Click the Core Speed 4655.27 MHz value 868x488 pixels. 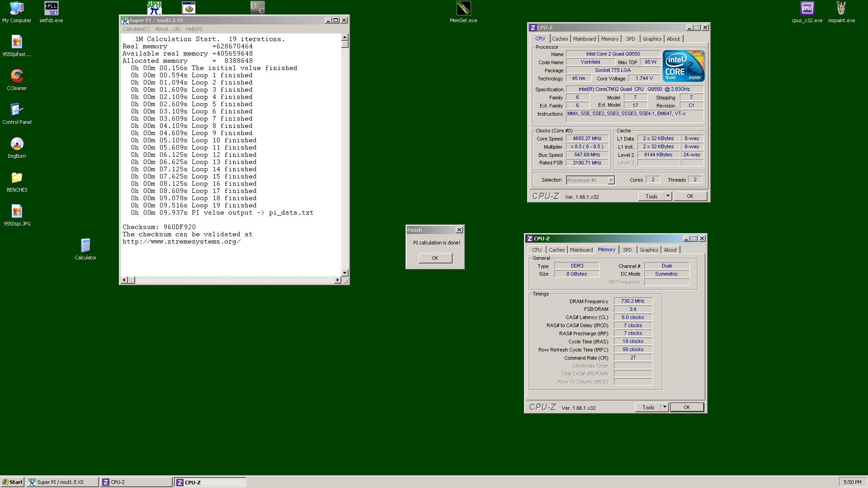pyautogui.click(x=587, y=139)
